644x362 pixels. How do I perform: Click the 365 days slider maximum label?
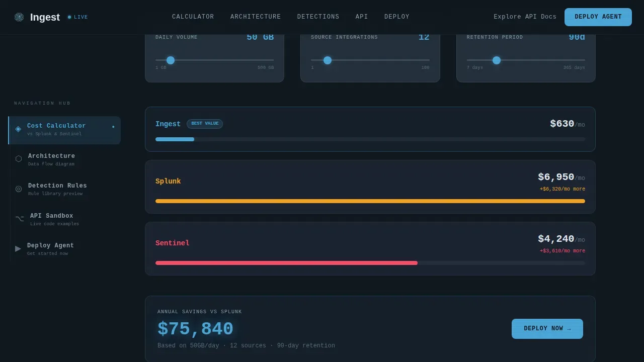coord(574,68)
